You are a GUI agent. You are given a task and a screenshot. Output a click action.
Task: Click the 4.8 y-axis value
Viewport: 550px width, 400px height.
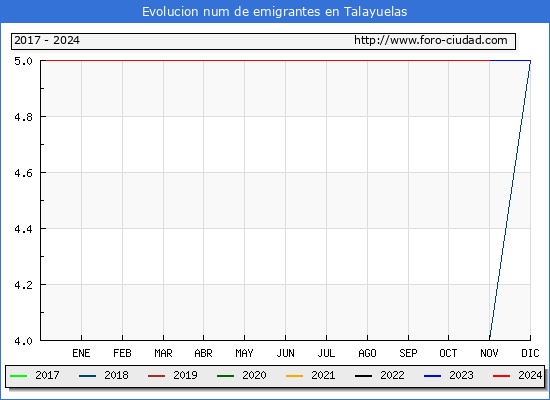(23, 117)
